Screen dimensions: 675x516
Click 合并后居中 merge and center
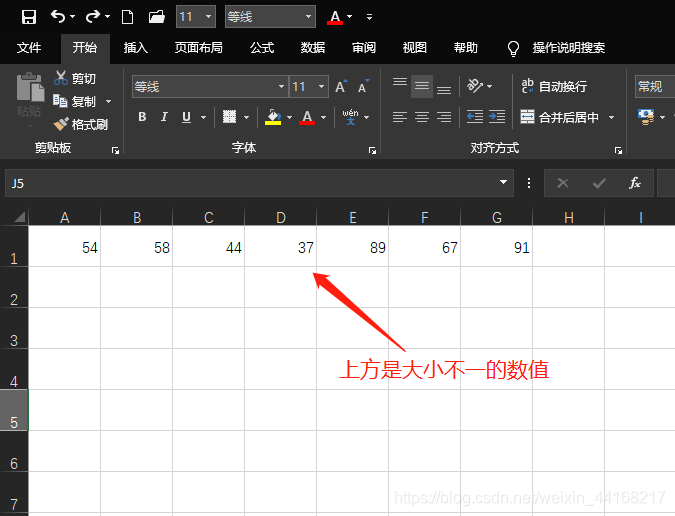560,117
